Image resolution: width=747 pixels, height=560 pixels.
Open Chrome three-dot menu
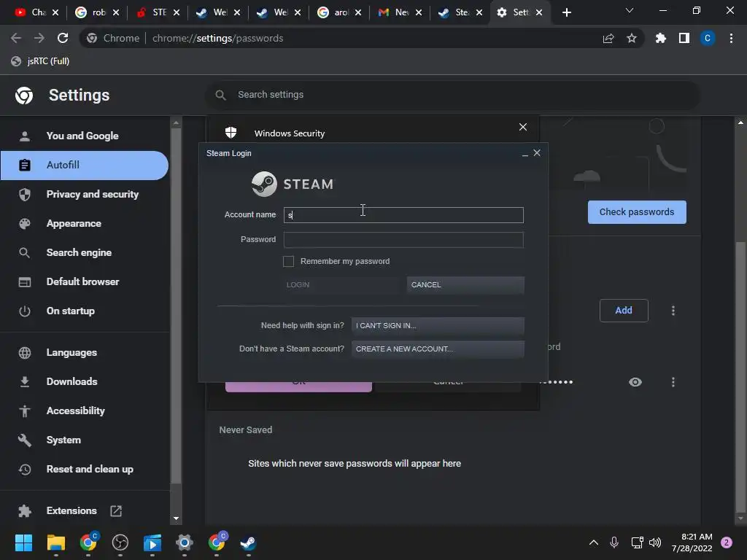coord(731,38)
